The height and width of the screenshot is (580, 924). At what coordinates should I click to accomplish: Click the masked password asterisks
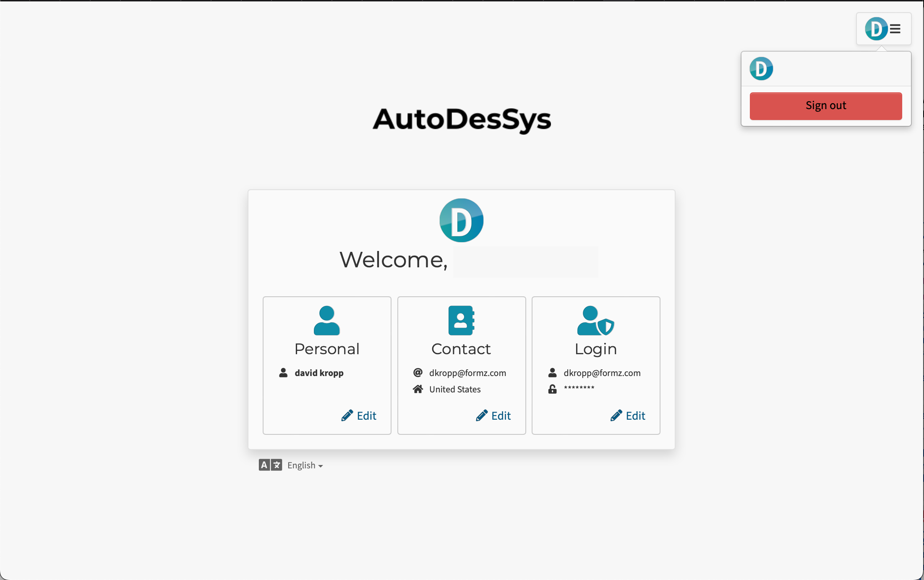click(579, 388)
